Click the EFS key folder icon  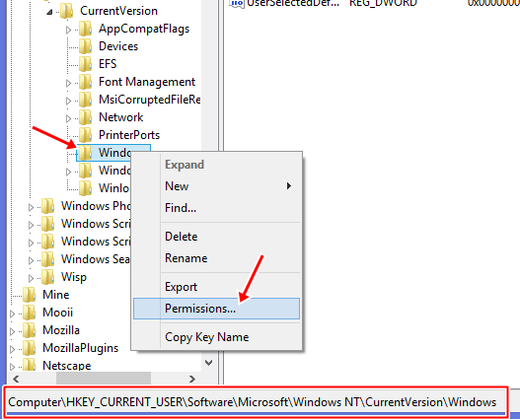(85, 64)
